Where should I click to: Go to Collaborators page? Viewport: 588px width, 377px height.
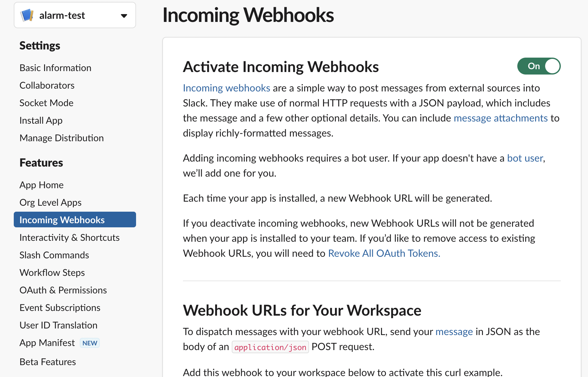click(47, 85)
